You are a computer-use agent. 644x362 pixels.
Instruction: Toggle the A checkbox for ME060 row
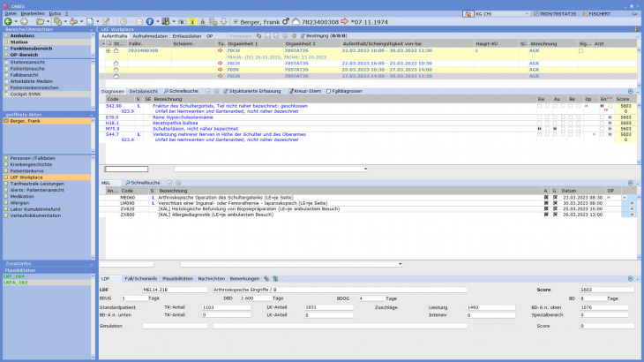click(x=546, y=198)
